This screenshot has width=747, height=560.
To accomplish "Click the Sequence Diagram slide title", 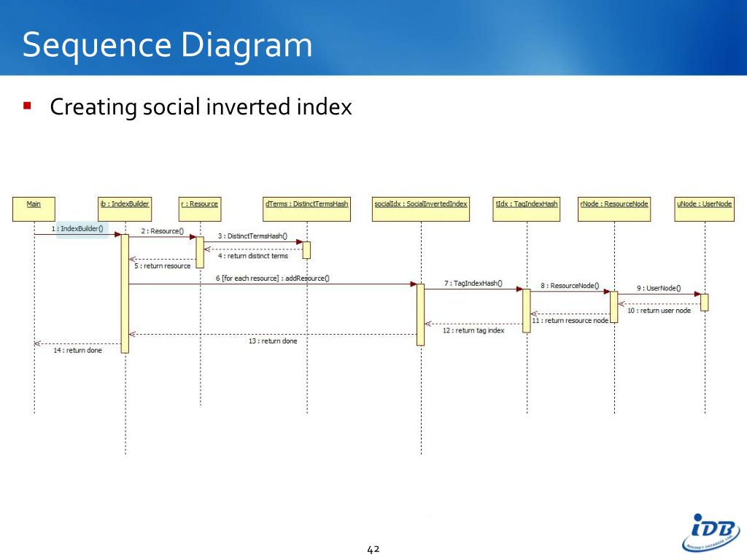I will click(167, 45).
